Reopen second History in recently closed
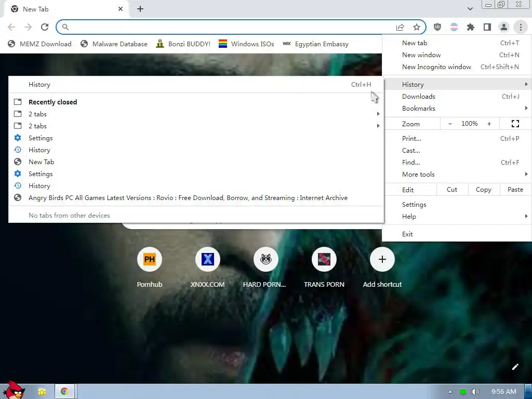The width and height of the screenshot is (532, 399). [196, 186]
